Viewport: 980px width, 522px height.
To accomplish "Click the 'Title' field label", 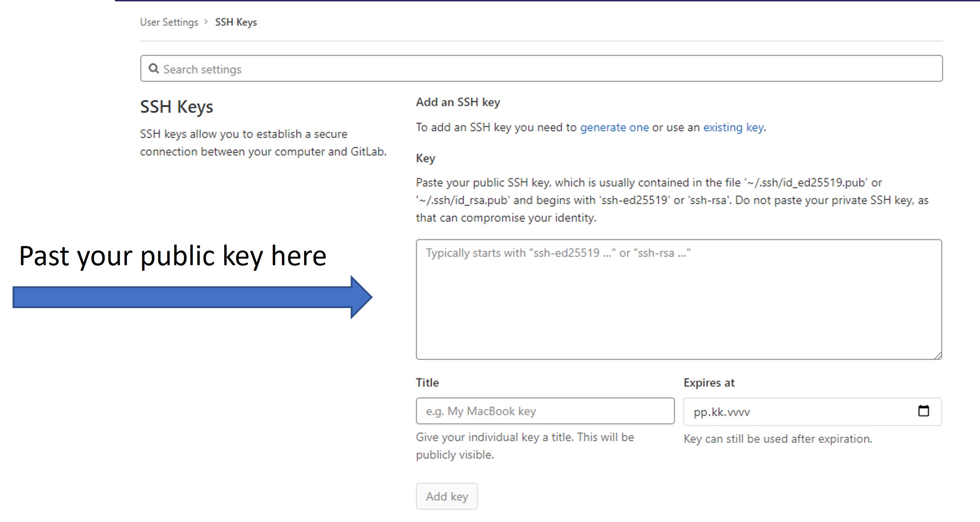I will tap(427, 382).
